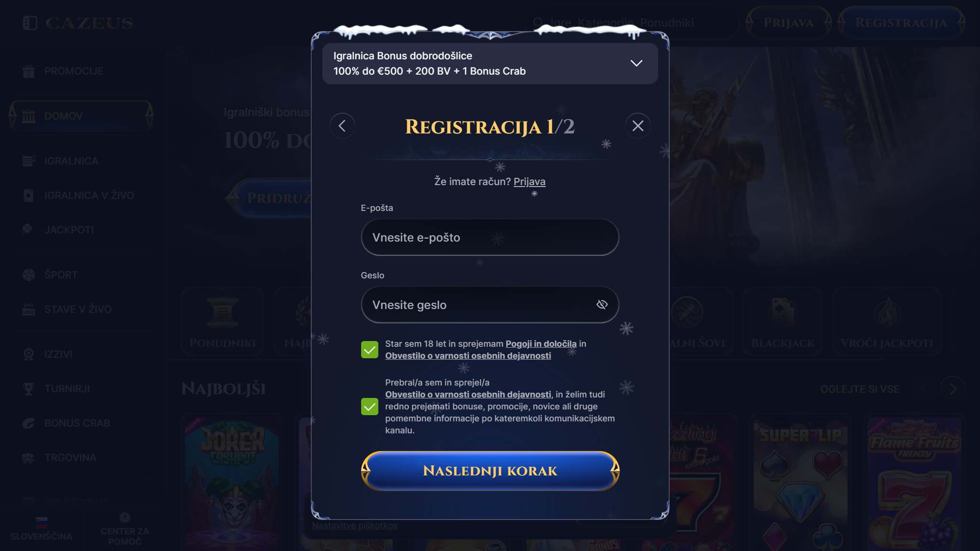Open the Center za pomoč help icon
The height and width of the screenshot is (551, 980).
[125, 518]
